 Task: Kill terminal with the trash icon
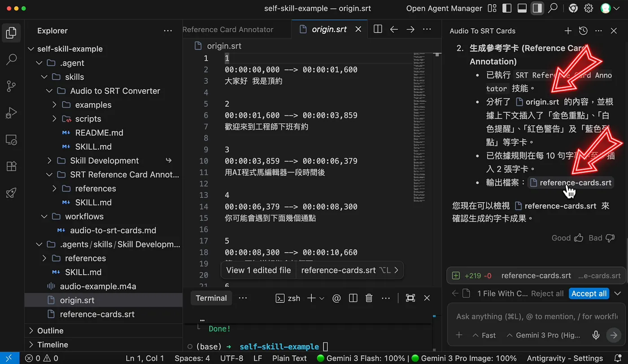369,298
